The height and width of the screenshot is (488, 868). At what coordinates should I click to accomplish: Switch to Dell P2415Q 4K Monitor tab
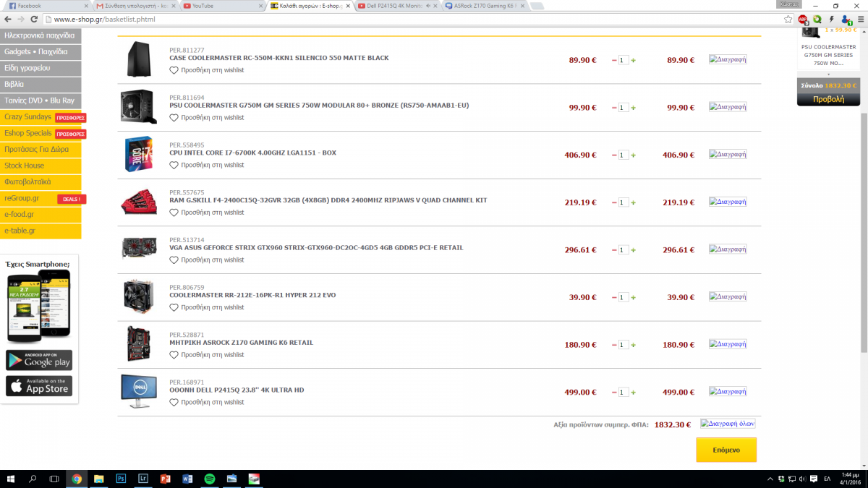396,6
